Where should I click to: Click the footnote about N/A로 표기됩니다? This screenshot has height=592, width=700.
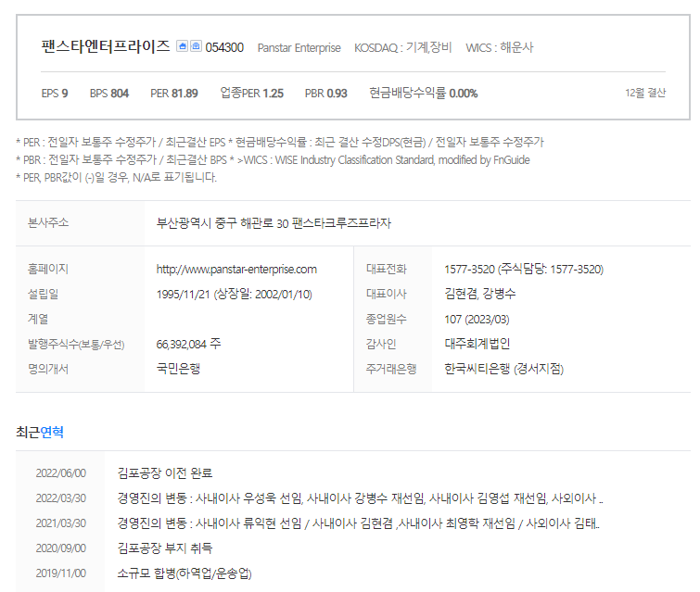[x=116, y=178]
